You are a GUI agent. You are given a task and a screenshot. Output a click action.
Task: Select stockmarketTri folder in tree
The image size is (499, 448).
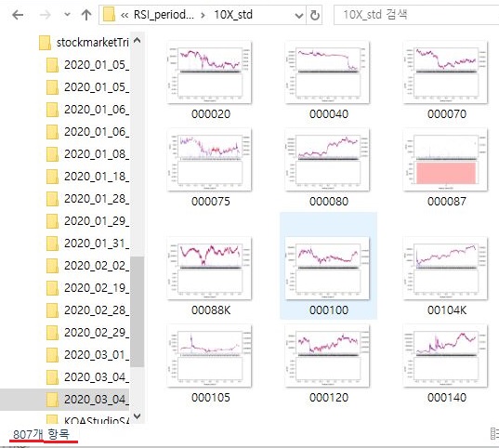pos(84,43)
